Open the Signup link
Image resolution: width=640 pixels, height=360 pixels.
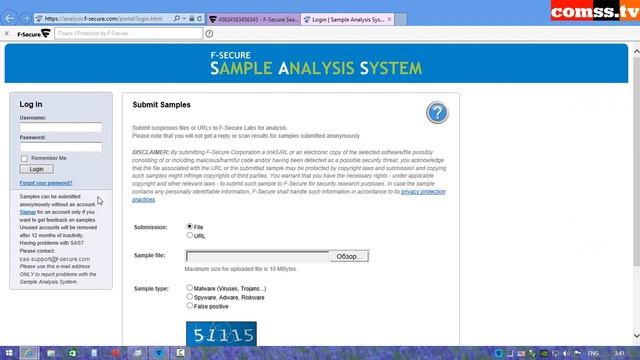pyautogui.click(x=27, y=212)
